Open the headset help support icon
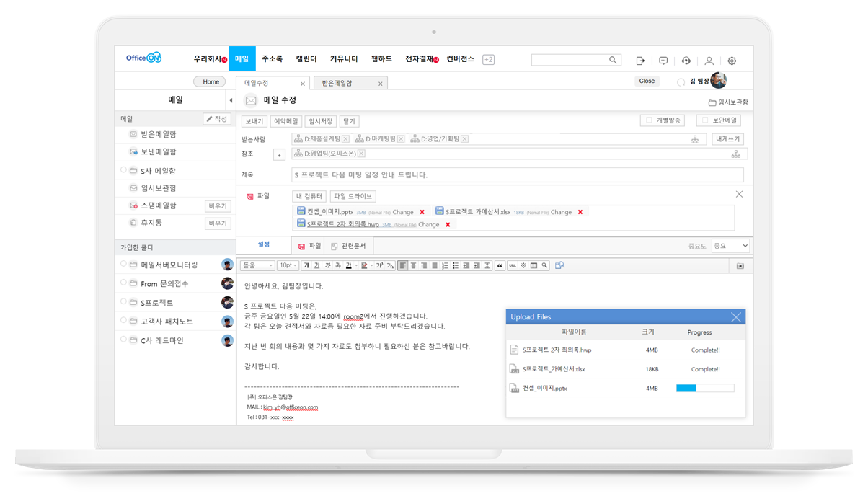868x496 pixels. 686,61
